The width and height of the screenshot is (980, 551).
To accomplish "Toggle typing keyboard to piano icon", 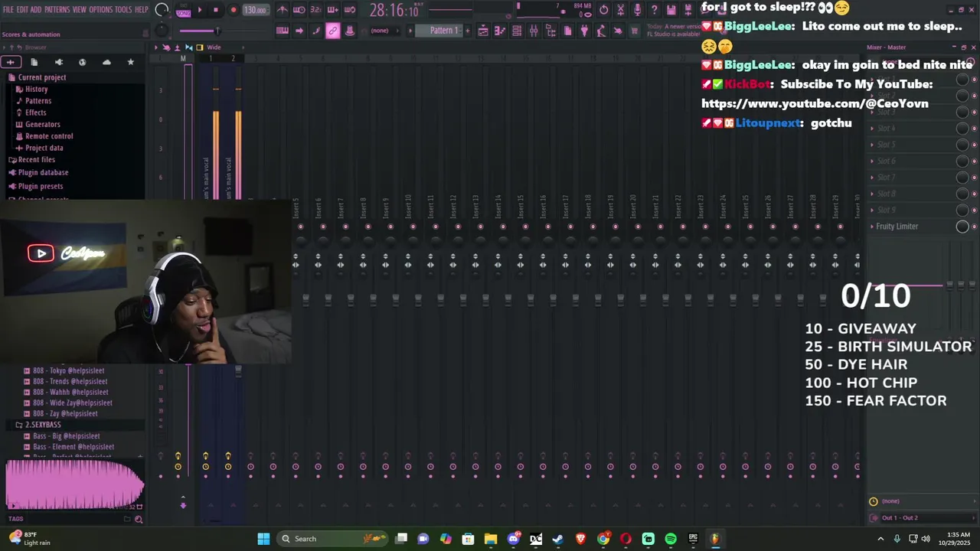I will tap(282, 31).
